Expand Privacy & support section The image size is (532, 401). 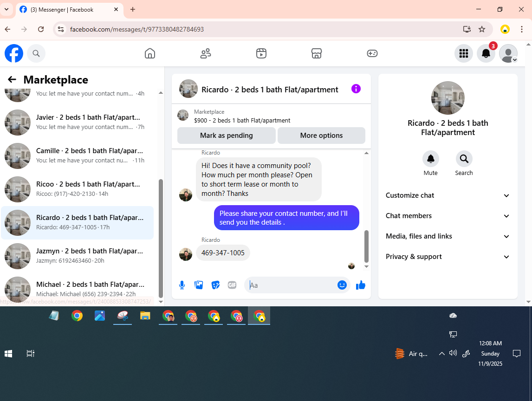pos(448,257)
